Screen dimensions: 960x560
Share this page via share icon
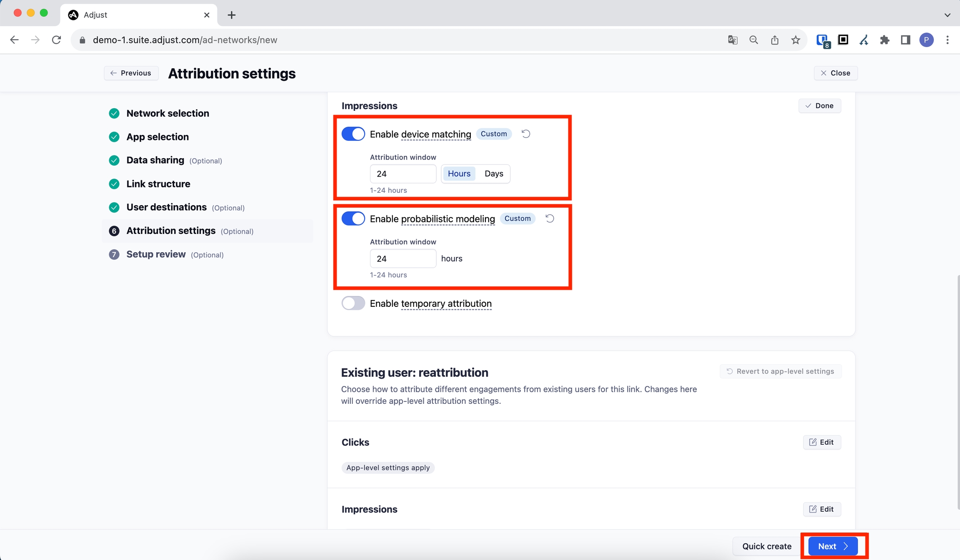pos(775,40)
